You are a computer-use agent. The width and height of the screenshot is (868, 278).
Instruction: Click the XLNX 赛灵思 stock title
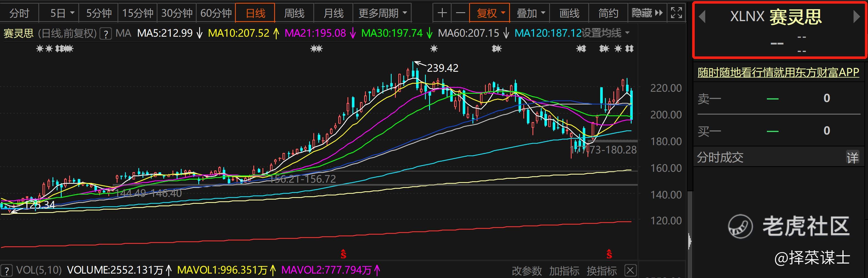click(x=776, y=16)
